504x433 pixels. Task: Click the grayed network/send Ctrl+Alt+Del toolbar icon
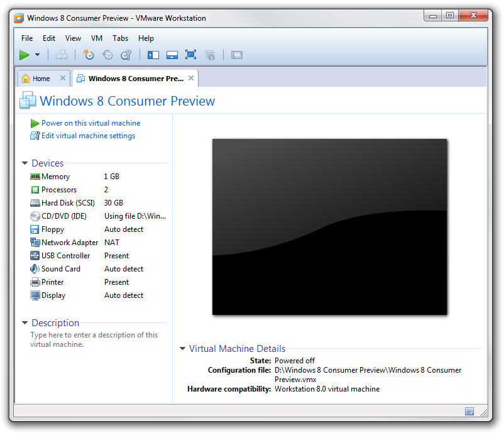click(x=62, y=55)
